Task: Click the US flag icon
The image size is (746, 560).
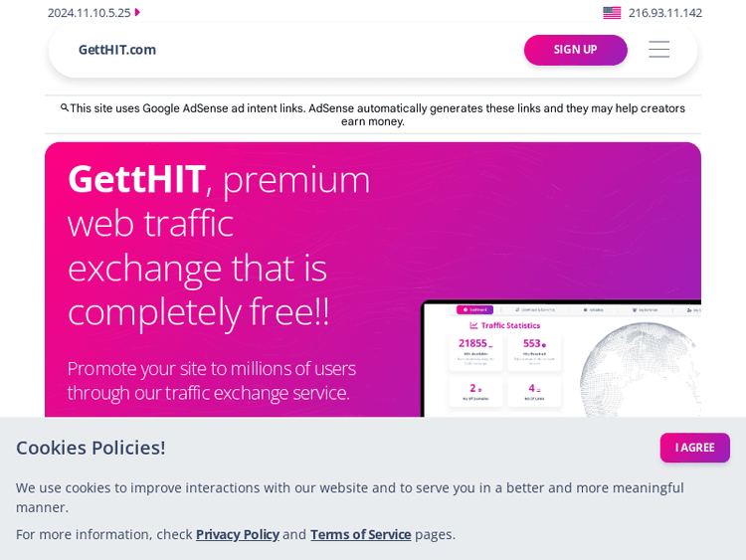Action: point(612,13)
